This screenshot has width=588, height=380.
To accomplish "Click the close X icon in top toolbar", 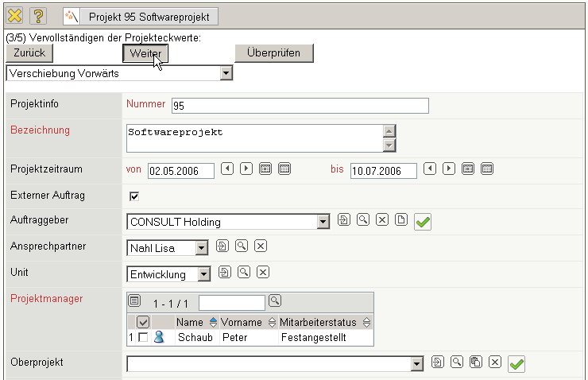I will click(x=14, y=15).
